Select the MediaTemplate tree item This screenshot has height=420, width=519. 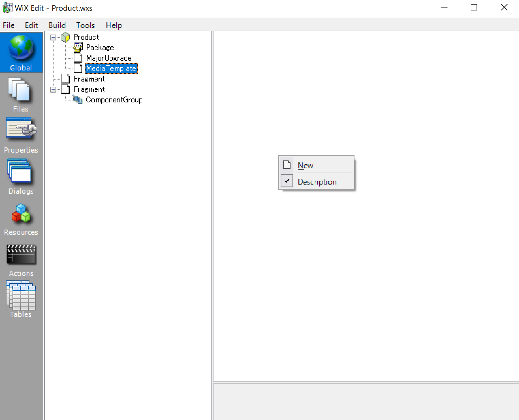point(111,68)
